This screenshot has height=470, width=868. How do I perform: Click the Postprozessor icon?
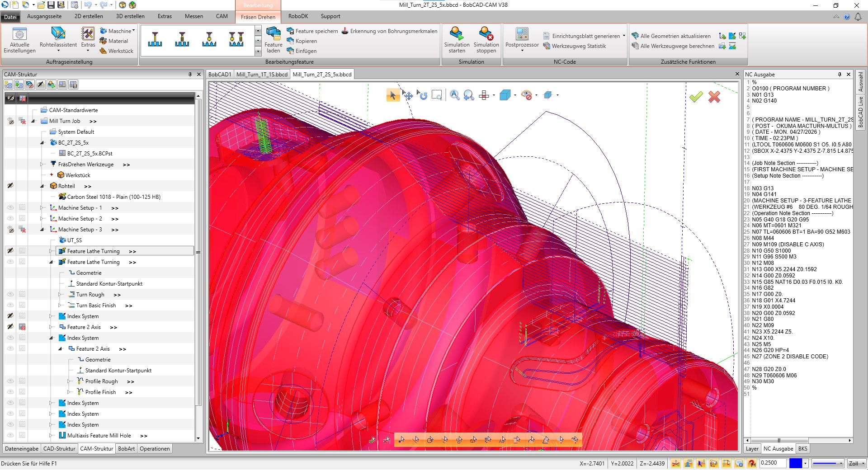click(522, 34)
